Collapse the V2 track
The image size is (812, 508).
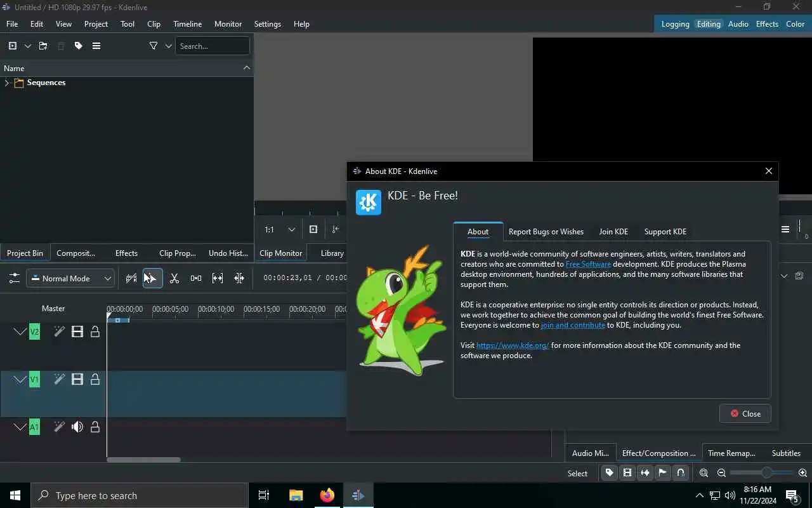coord(20,331)
